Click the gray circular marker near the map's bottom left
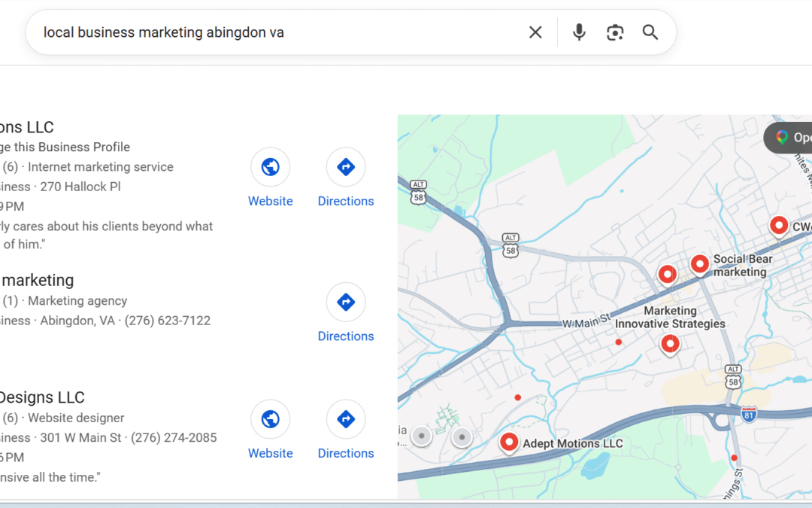812x508 pixels. [422, 435]
